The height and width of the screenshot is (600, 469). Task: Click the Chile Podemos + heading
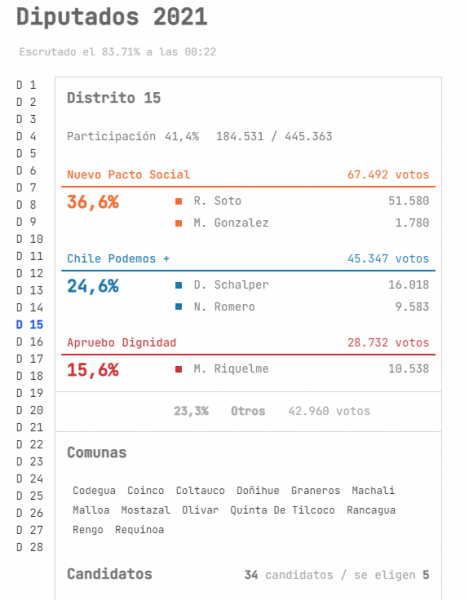coord(118,259)
